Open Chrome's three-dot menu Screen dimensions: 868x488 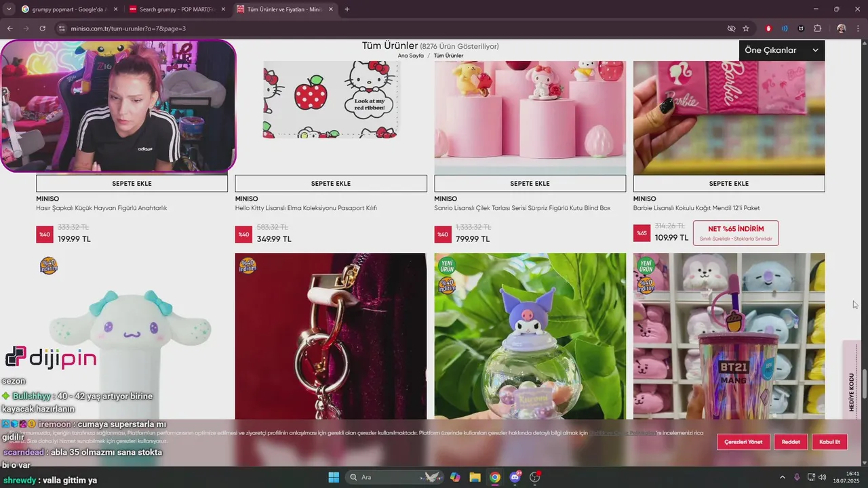(858, 28)
